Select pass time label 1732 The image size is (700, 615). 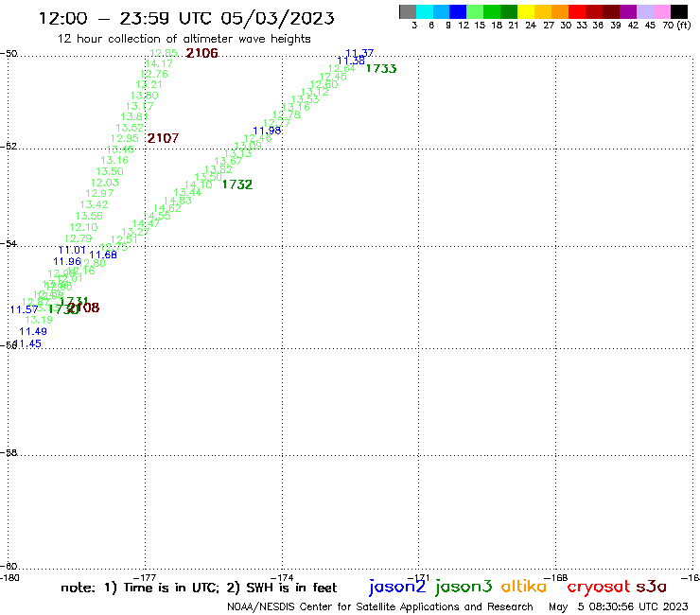point(237,184)
